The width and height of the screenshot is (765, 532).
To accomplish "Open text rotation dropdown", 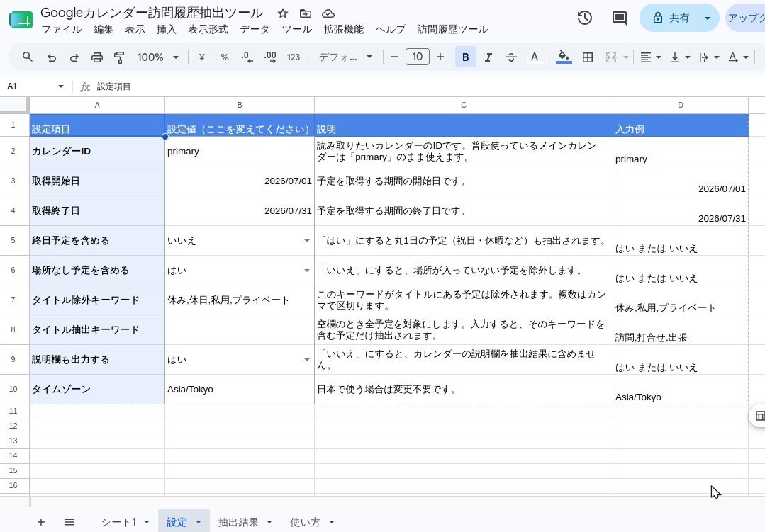I will 738,57.
